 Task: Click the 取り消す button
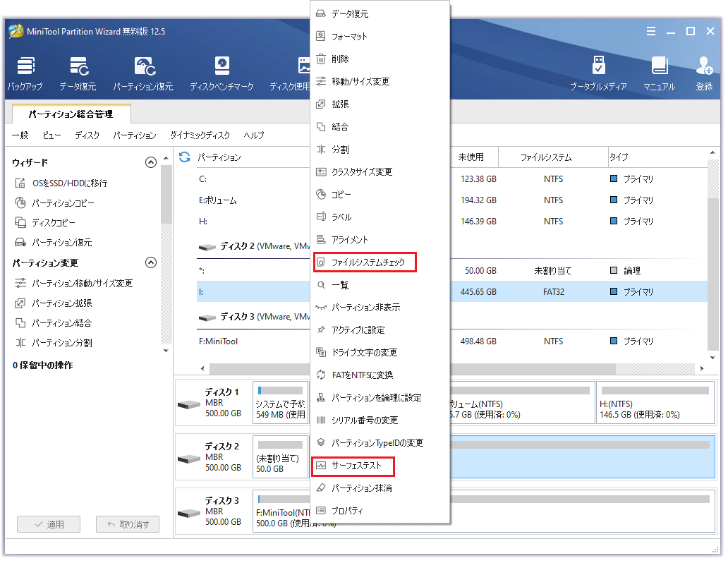(128, 524)
